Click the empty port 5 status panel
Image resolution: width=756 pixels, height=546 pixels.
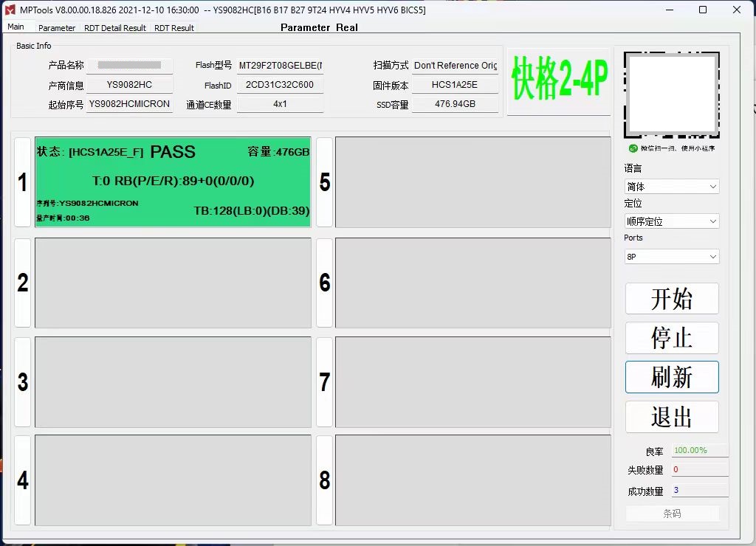(x=473, y=182)
